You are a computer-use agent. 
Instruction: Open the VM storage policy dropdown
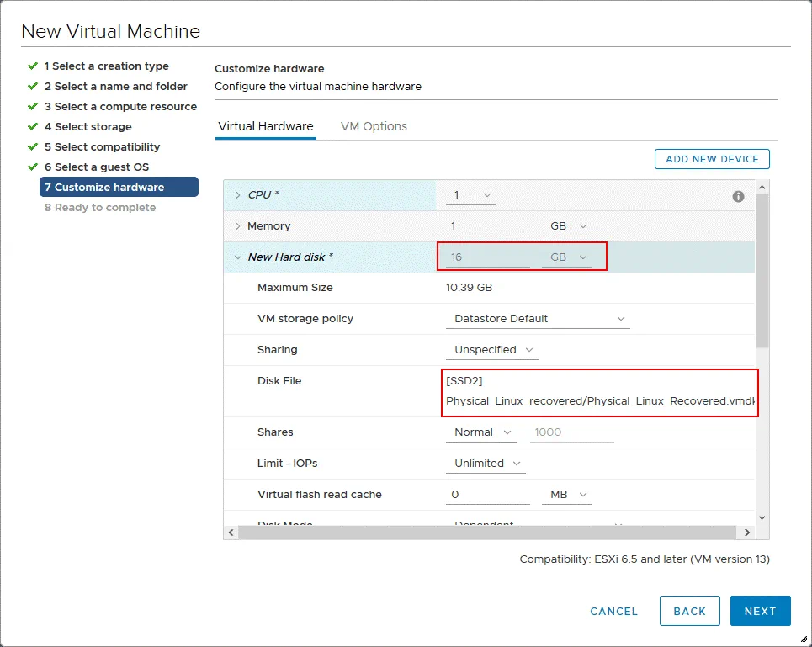pos(537,319)
